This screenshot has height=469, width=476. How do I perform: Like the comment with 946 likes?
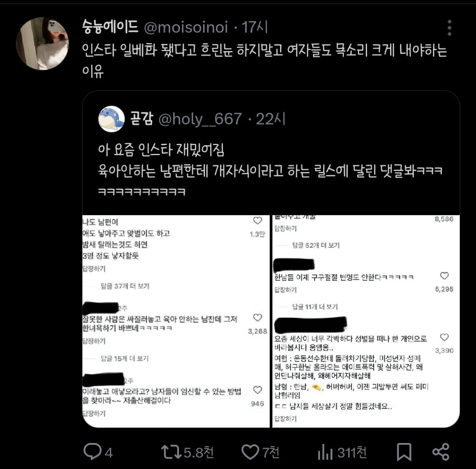pos(258,390)
